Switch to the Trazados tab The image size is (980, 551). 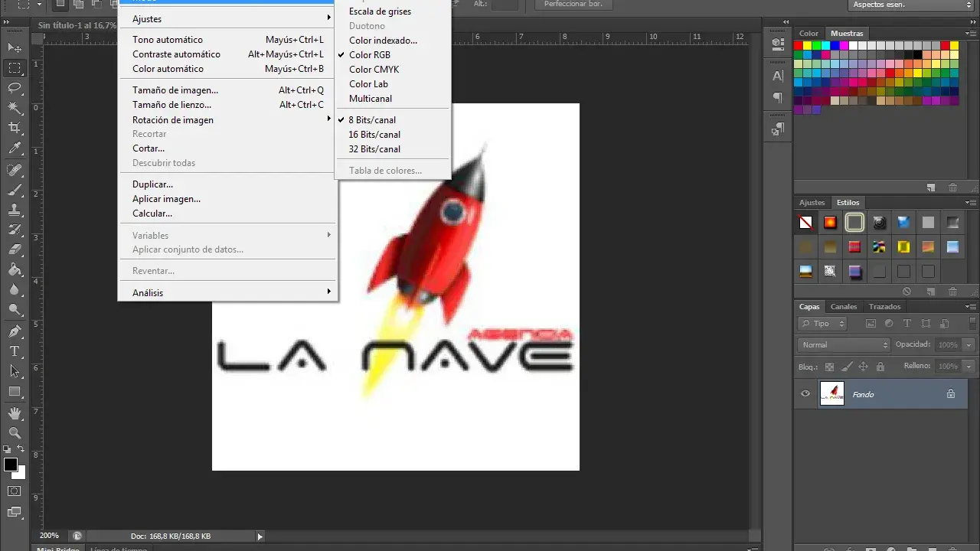tap(884, 307)
